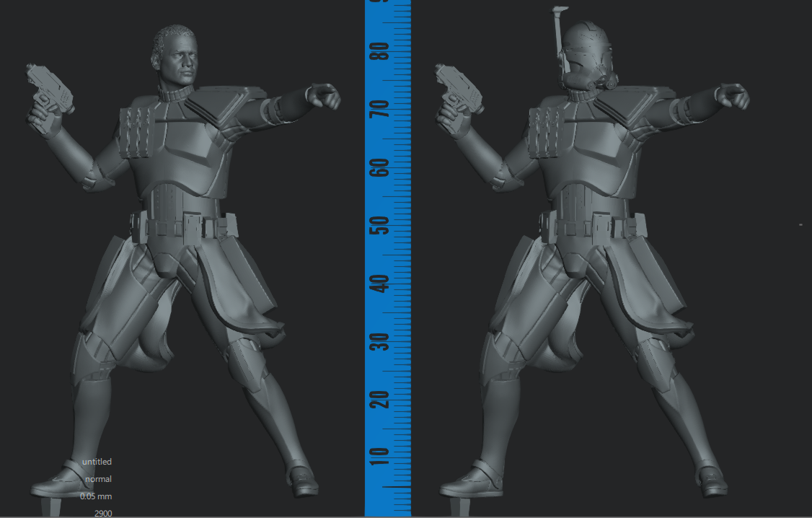
Task: Click the 80 mark on the blue ruler
Action: 381,51
